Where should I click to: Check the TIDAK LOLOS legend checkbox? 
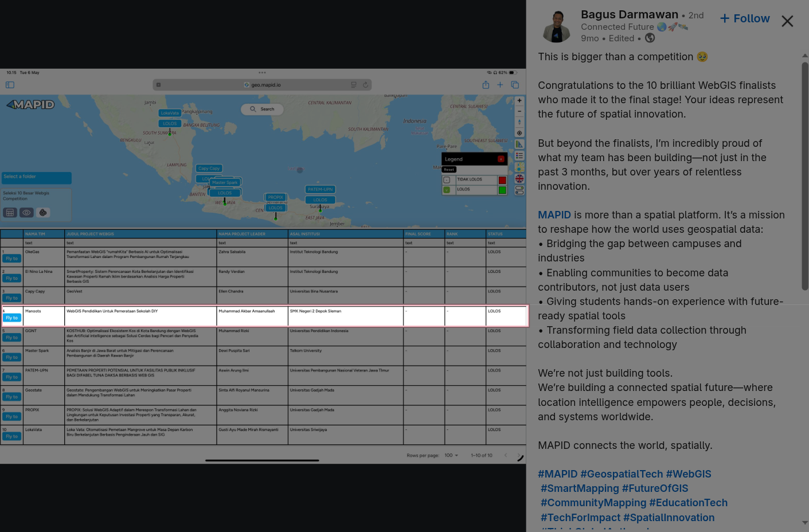coord(447,180)
